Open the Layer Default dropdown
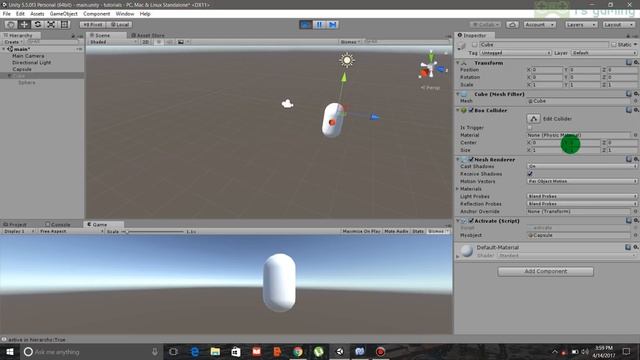 pyautogui.click(x=604, y=53)
